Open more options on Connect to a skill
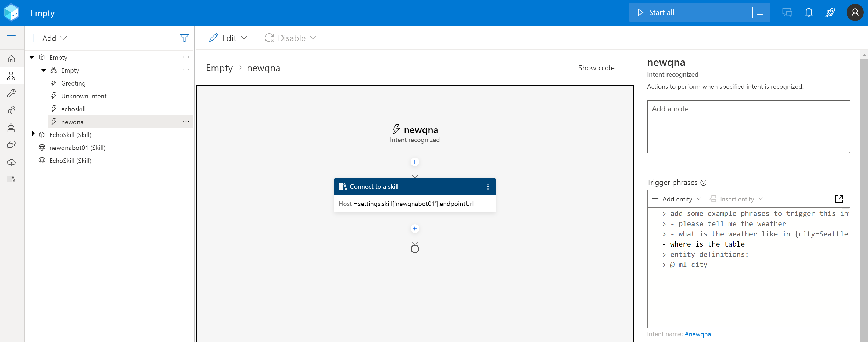 coord(487,187)
